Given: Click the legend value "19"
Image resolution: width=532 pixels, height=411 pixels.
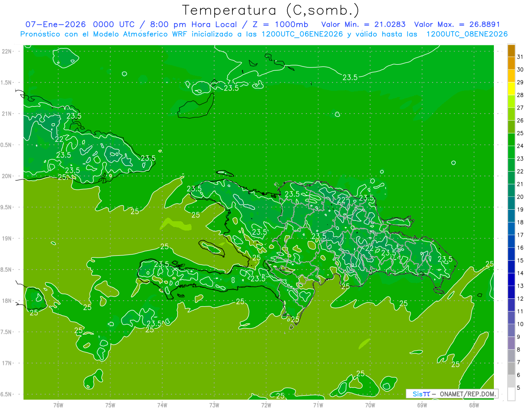Looking at the screenshot, I should coord(520,209).
